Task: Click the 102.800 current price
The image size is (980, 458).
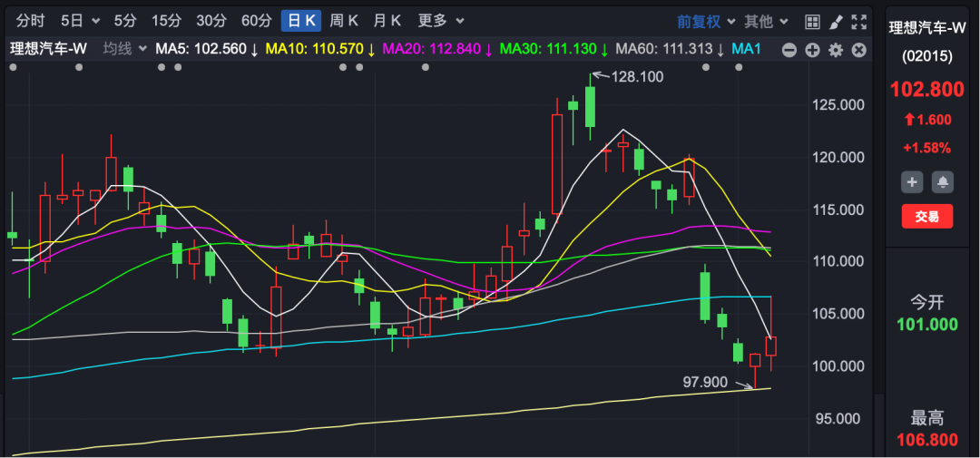Action: [x=926, y=90]
